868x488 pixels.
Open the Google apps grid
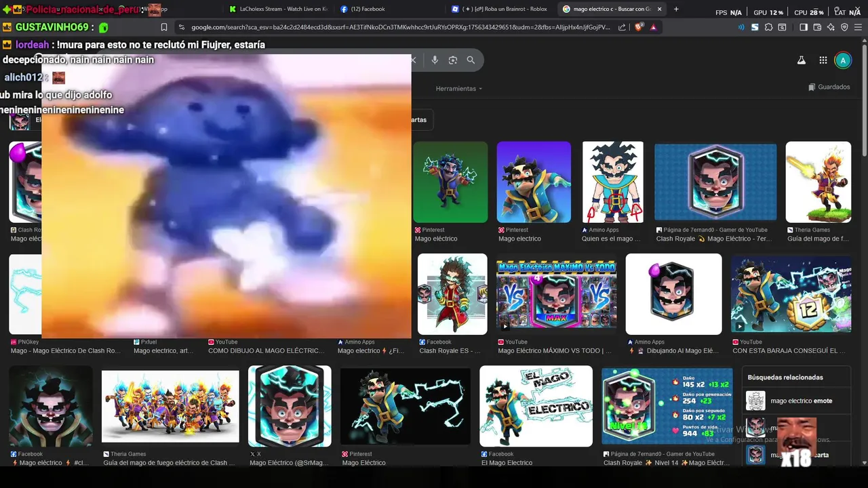[x=823, y=60]
